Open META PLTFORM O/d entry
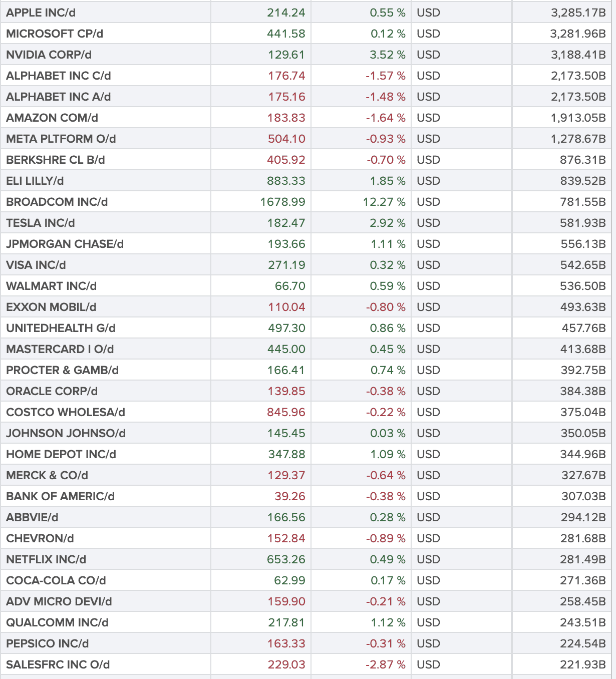Screen dimensions: 616x679 tap(61, 139)
